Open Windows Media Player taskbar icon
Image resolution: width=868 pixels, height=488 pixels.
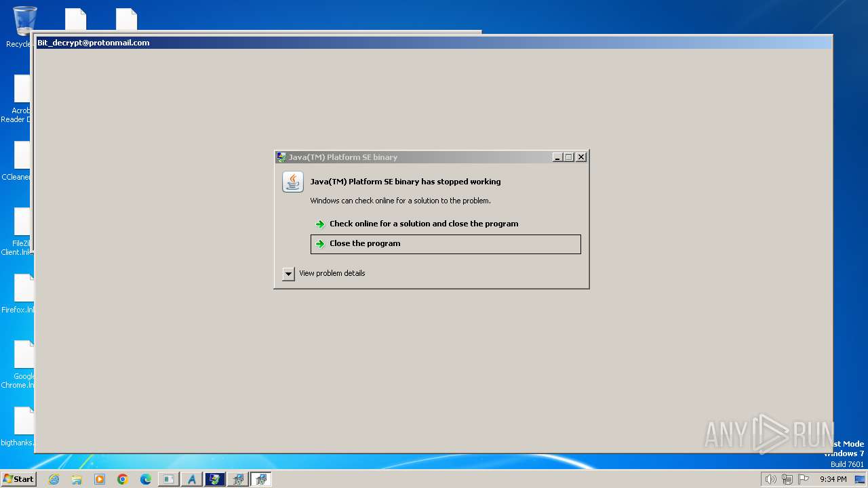100,479
